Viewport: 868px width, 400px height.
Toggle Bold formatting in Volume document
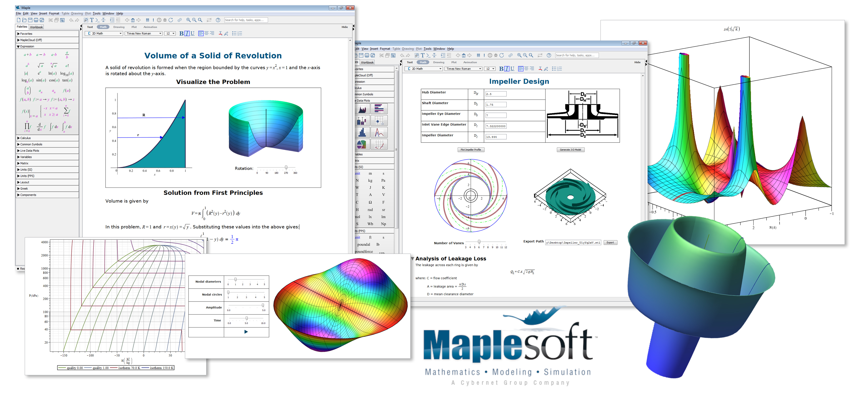coord(181,33)
